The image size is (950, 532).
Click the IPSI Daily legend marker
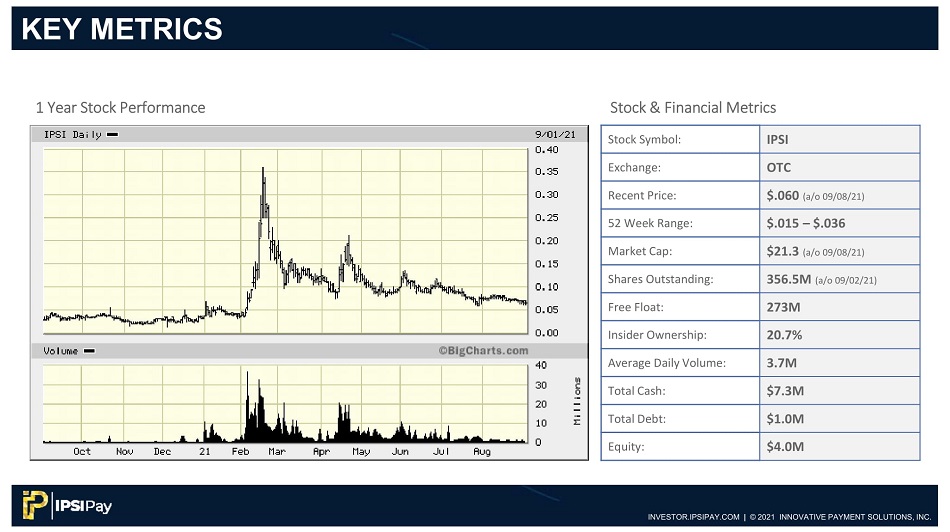click(113, 135)
